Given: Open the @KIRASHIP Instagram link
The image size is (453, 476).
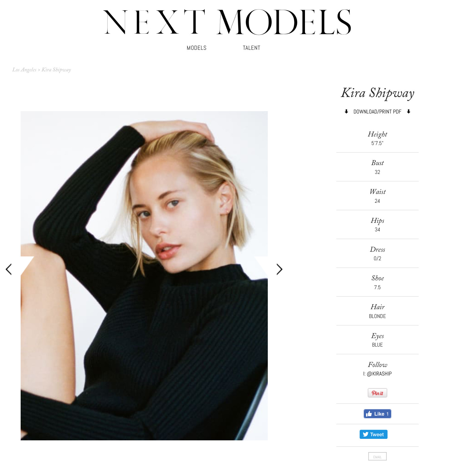Looking at the screenshot, I should pos(379,374).
